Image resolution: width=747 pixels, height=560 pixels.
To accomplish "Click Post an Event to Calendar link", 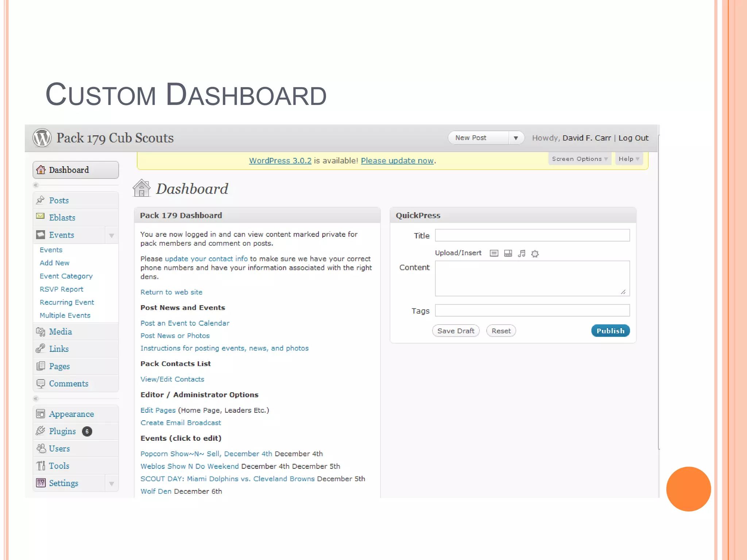I will (185, 323).
